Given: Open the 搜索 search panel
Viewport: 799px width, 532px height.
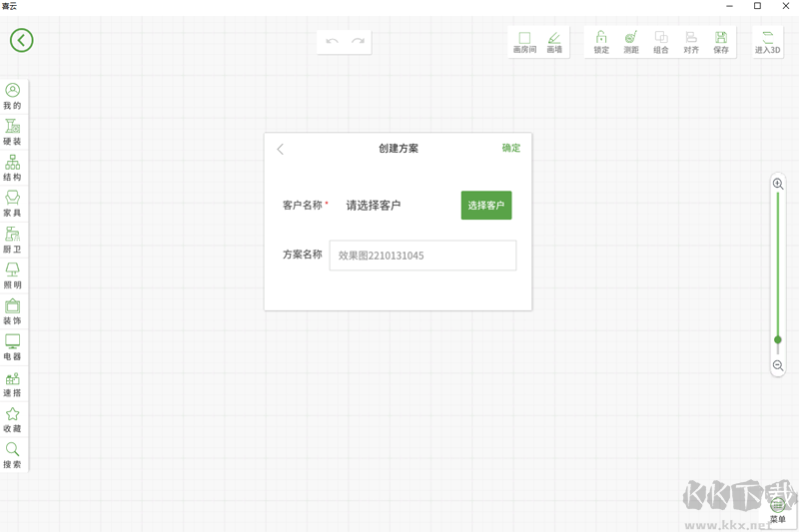Looking at the screenshot, I should [x=13, y=455].
